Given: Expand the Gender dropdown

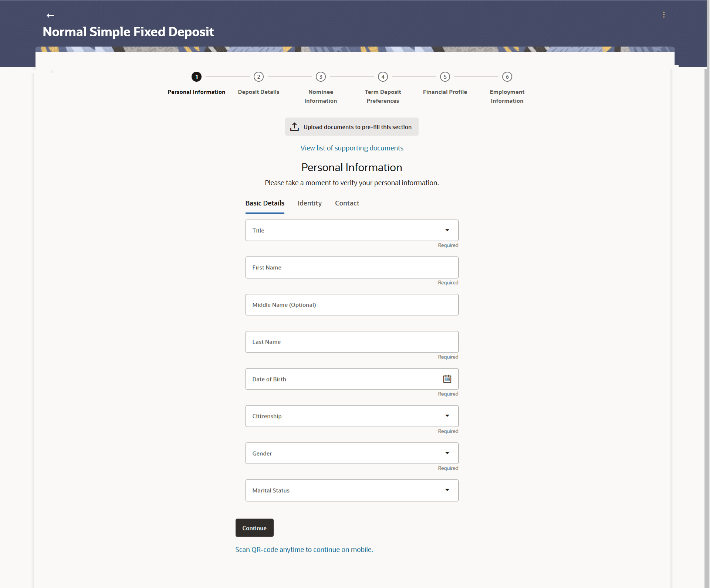Looking at the screenshot, I should [x=447, y=453].
